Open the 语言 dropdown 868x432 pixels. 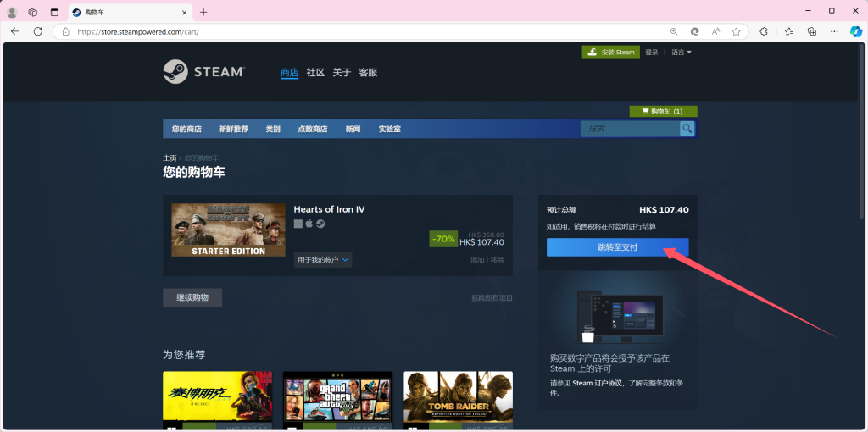[682, 52]
